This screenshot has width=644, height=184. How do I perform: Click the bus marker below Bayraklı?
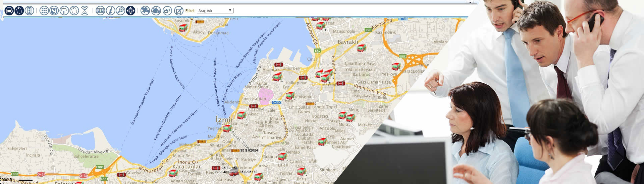[x=361, y=49]
